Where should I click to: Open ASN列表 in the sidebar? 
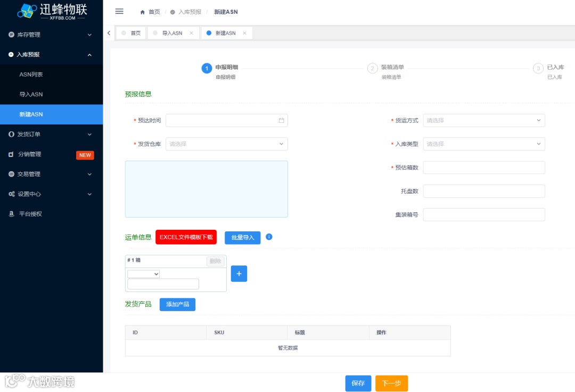(51, 74)
